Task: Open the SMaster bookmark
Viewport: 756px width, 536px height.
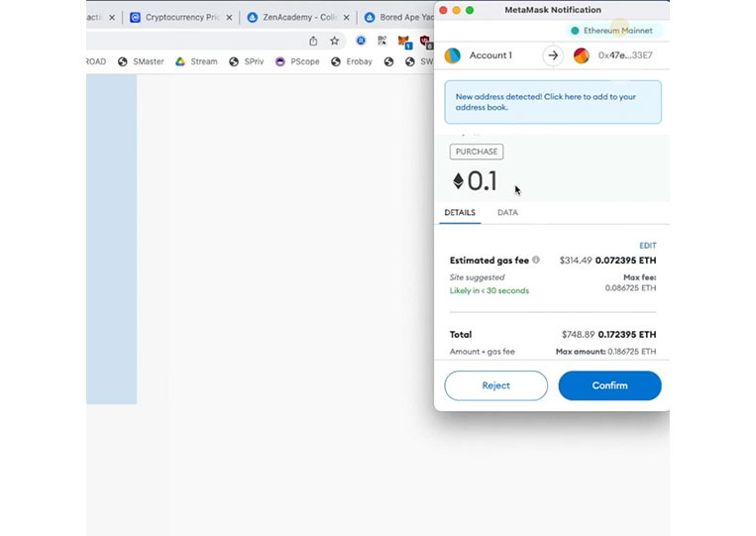Action: (x=141, y=61)
